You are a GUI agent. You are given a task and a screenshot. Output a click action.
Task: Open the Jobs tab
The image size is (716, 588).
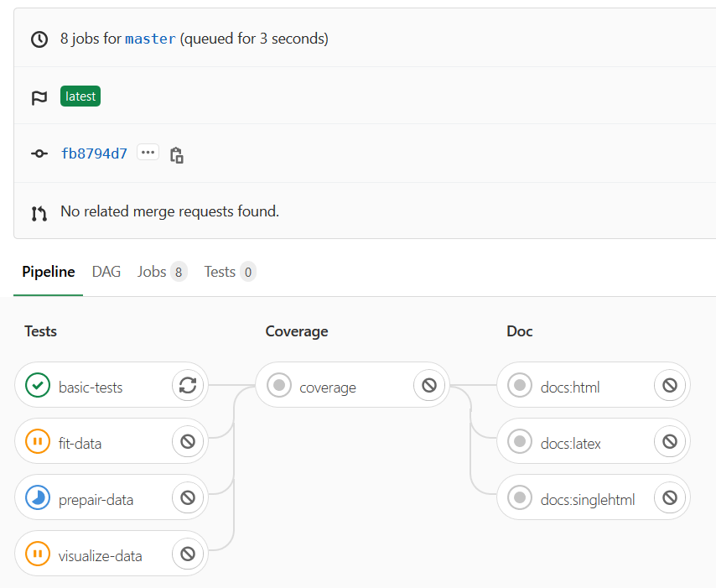point(152,272)
